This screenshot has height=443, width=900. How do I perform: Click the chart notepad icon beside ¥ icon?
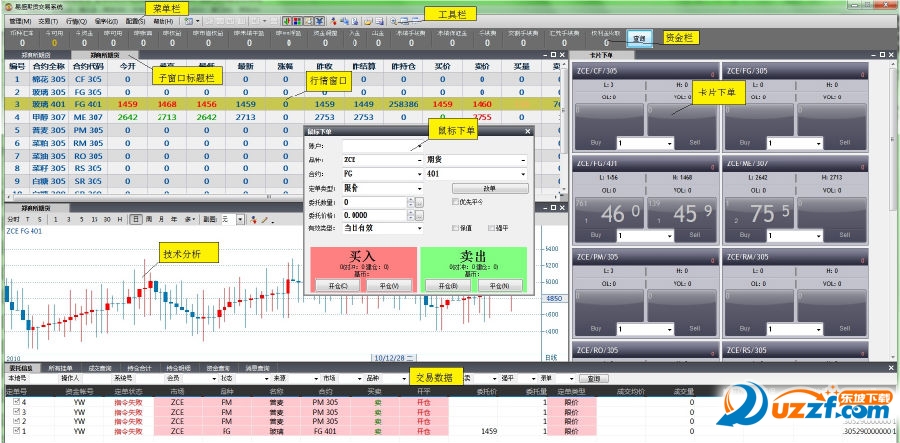(309, 21)
